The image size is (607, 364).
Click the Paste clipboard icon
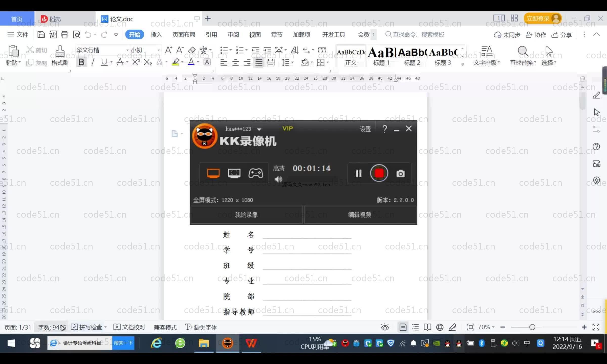tap(13, 51)
